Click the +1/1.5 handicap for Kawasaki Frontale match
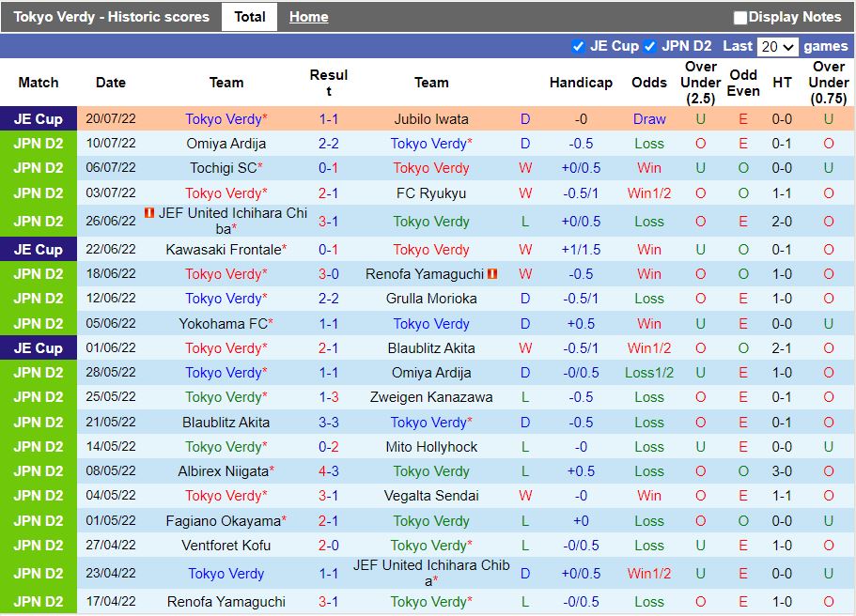 point(581,250)
